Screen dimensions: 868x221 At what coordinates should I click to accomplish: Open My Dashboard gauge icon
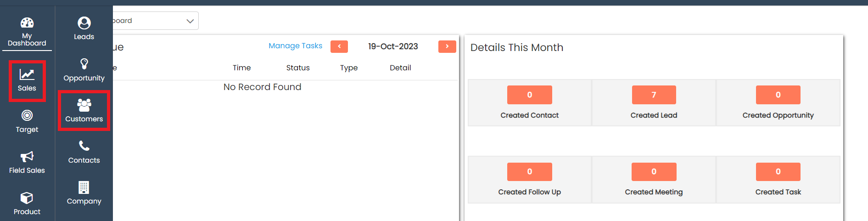tap(27, 23)
